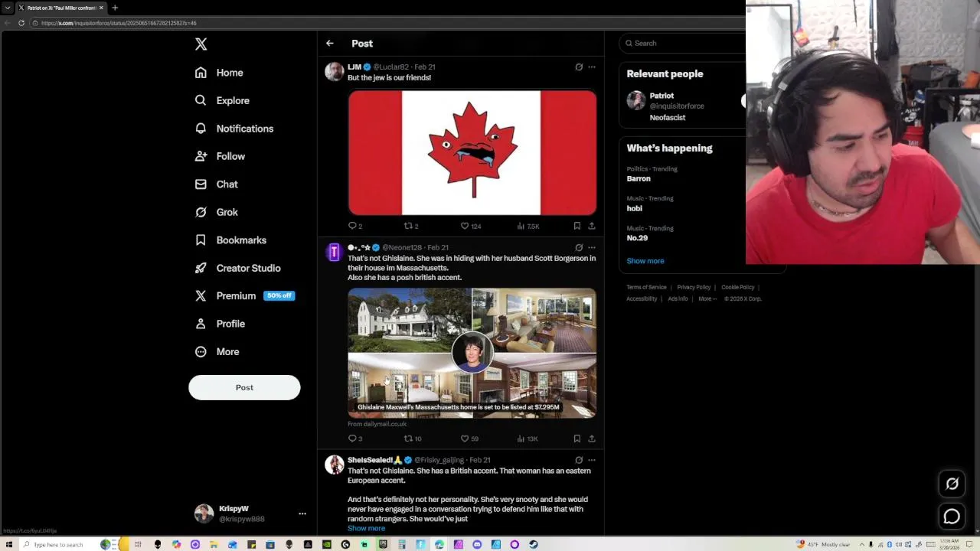This screenshot has width=980, height=551.
Task: Share Neone128's post
Action: (x=592, y=439)
